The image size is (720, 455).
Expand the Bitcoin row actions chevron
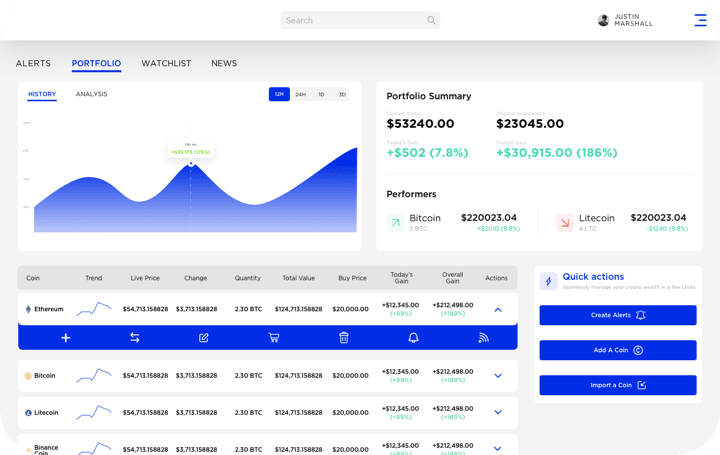click(x=497, y=376)
